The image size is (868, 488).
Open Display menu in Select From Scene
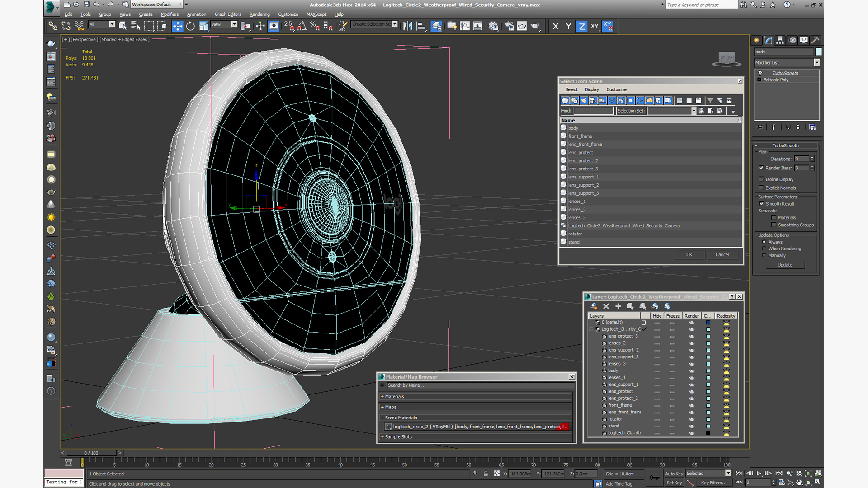click(x=591, y=90)
